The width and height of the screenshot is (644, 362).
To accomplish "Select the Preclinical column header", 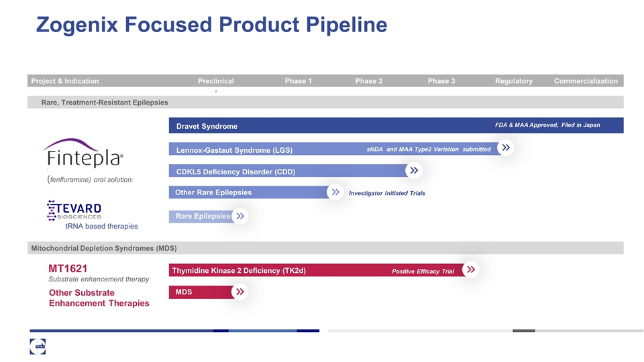I will click(216, 81).
